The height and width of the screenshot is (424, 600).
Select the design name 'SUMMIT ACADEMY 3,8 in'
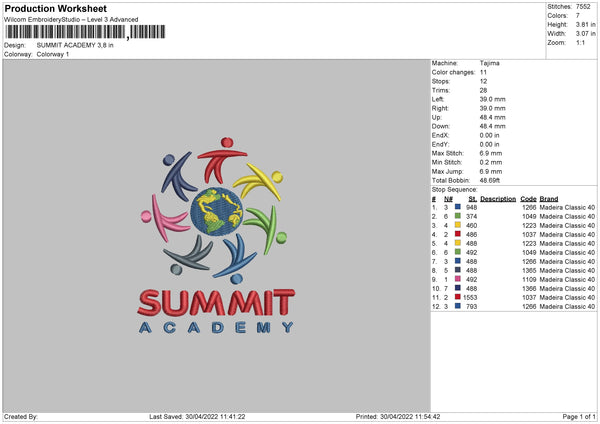[75, 45]
